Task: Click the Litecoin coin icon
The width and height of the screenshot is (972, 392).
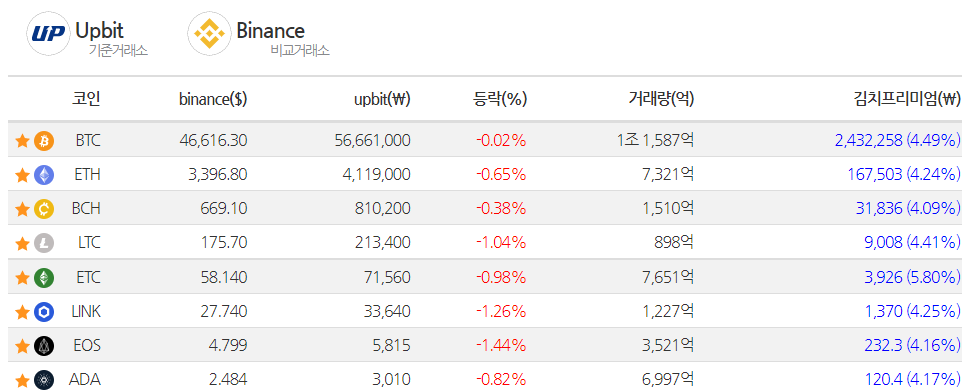Action: (x=44, y=243)
